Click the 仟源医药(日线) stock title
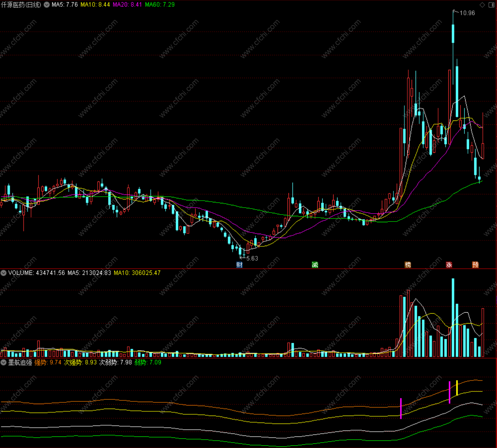The image size is (497, 448). coord(21,5)
